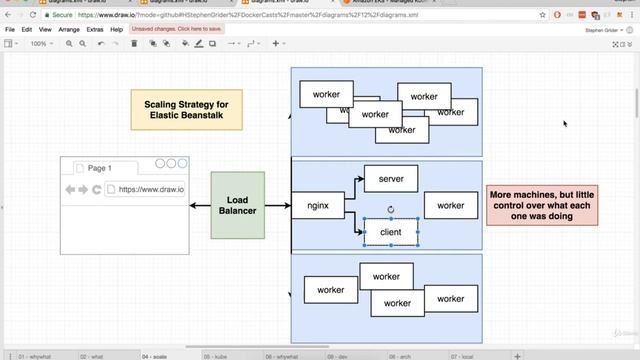Open the waypoints connector style dropdown
Screen dimensions: 640x360
tap(253, 43)
